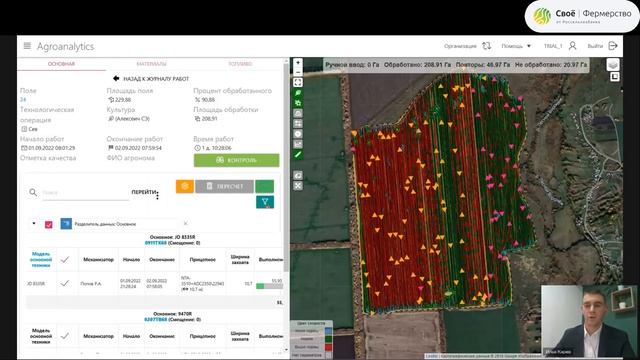Click the Механизатор header in the first table
Screen dimensions: 640x360
(98, 260)
